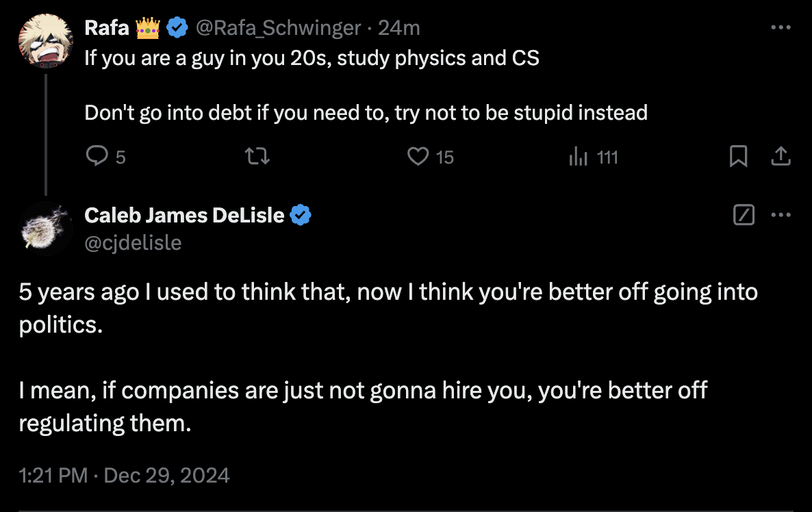The image size is (812, 512).
Task: Click the reply icon on Rafa's tweet
Action: [x=97, y=156]
